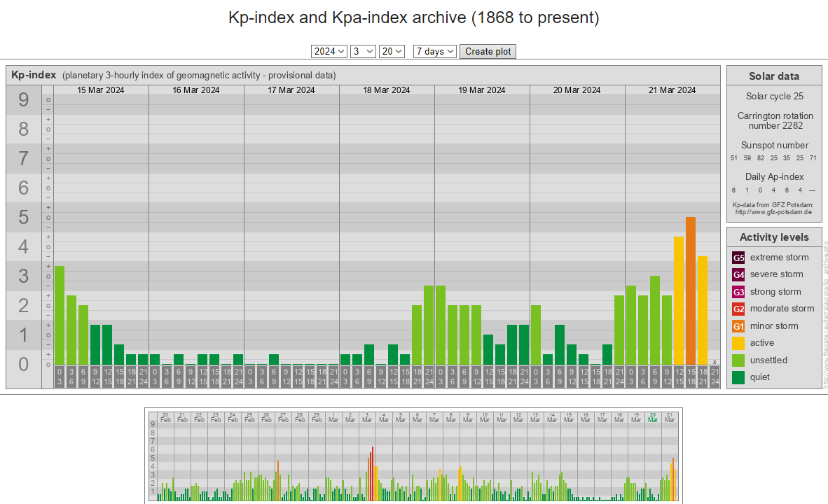Click the dark green quiet swatch
The width and height of the screenshot is (828, 504).
tap(738, 377)
